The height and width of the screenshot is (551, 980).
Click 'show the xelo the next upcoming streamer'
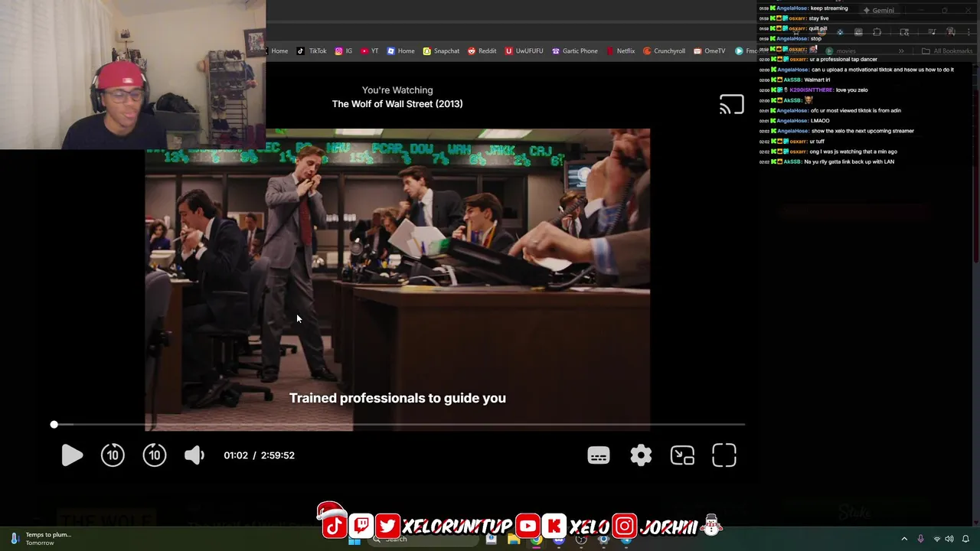(x=863, y=131)
